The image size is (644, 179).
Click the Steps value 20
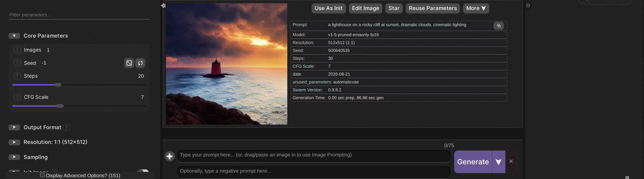pos(141,76)
